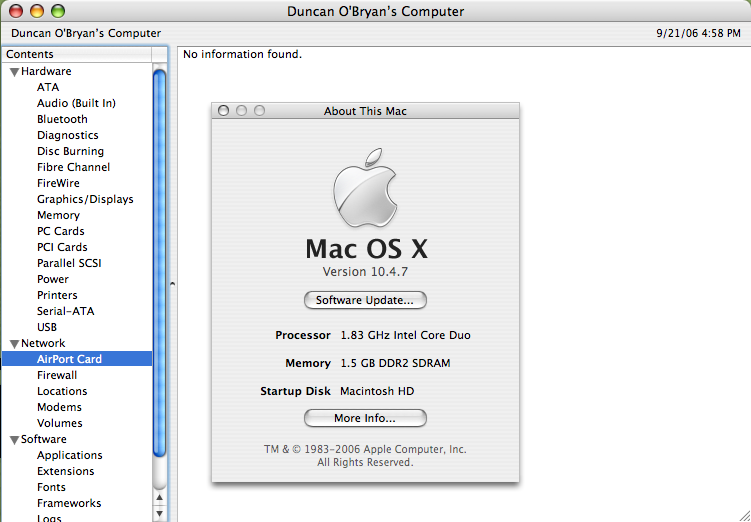
Task: Click the Version 10.4.7 text
Action: 365,272
